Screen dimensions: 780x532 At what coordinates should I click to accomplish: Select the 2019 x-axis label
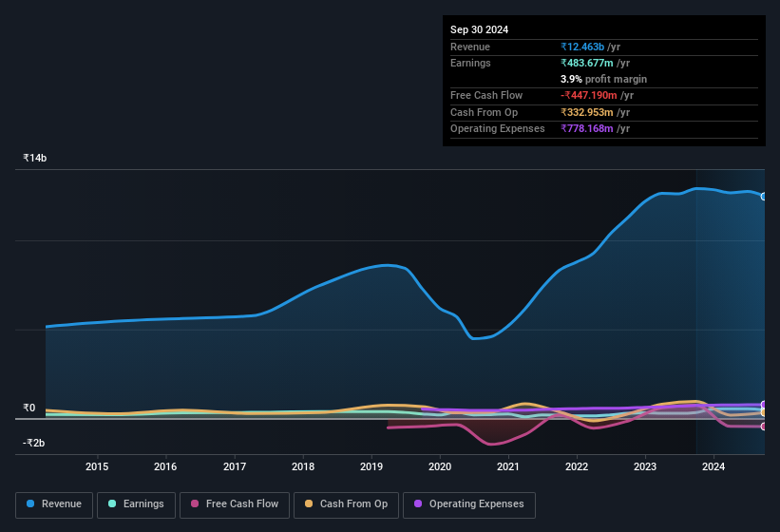point(371,466)
